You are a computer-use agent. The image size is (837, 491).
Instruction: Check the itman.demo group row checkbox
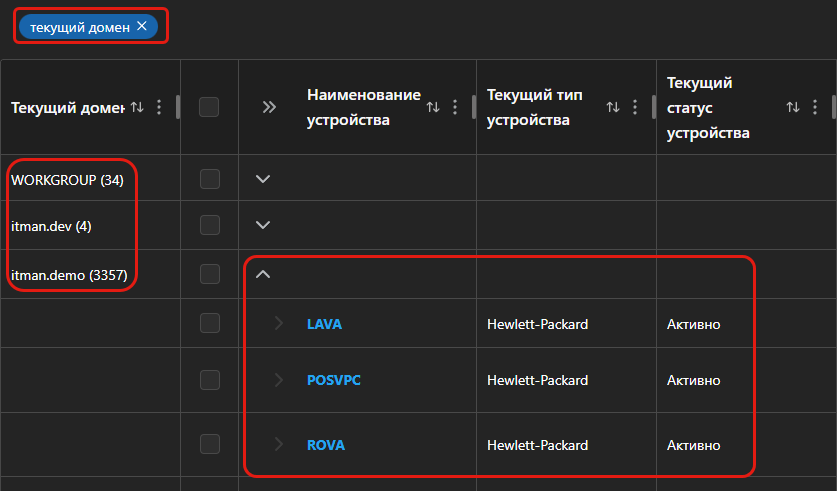coord(209,274)
